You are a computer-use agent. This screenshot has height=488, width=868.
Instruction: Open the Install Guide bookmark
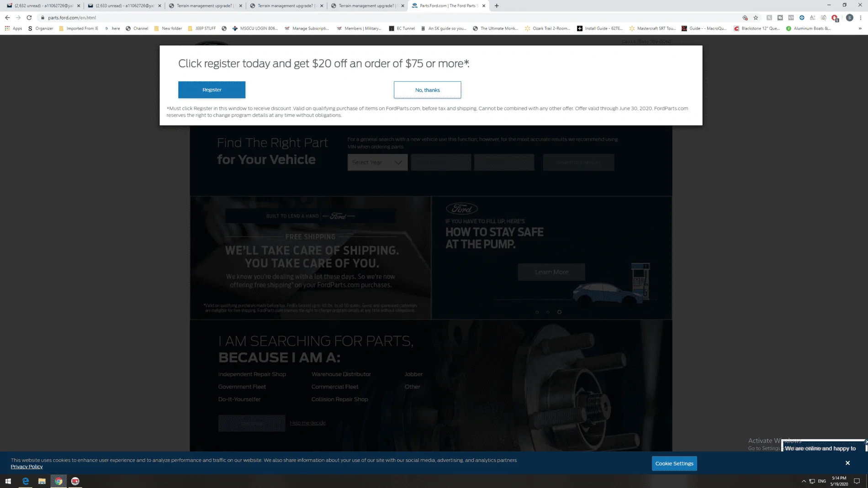coord(600,28)
